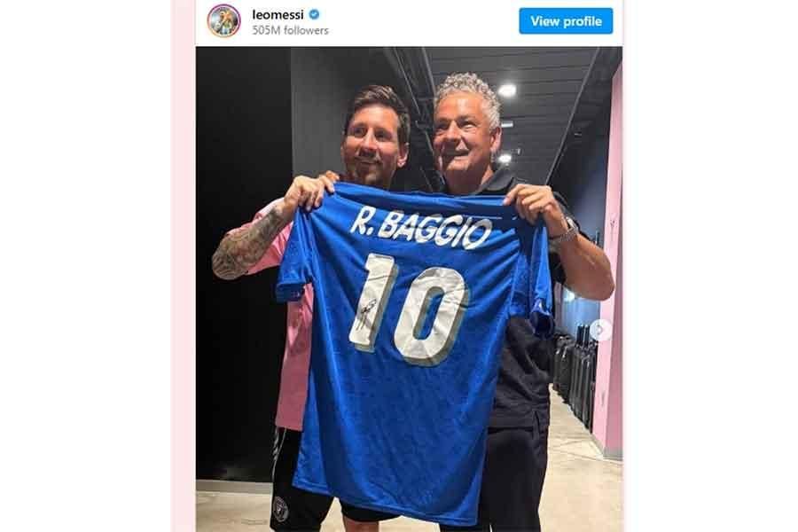This screenshot has height=532, width=798.
Task: Click the ceiling light in the photo
Action: [x=507, y=90]
